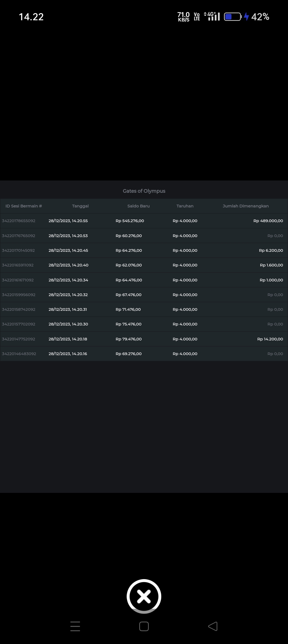The height and width of the screenshot is (644, 288).
Task: Tap the white circular X close button
Action: click(144, 596)
